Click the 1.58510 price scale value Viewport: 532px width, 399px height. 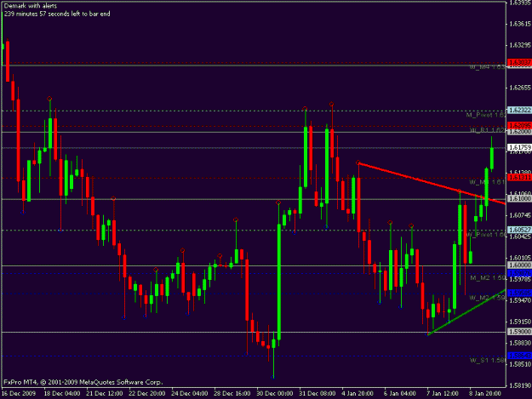click(520, 364)
